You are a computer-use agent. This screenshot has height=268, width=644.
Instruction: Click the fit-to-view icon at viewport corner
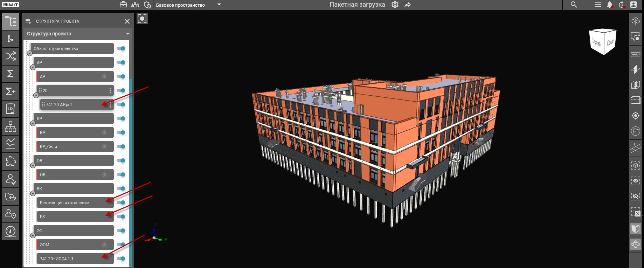pos(142,19)
